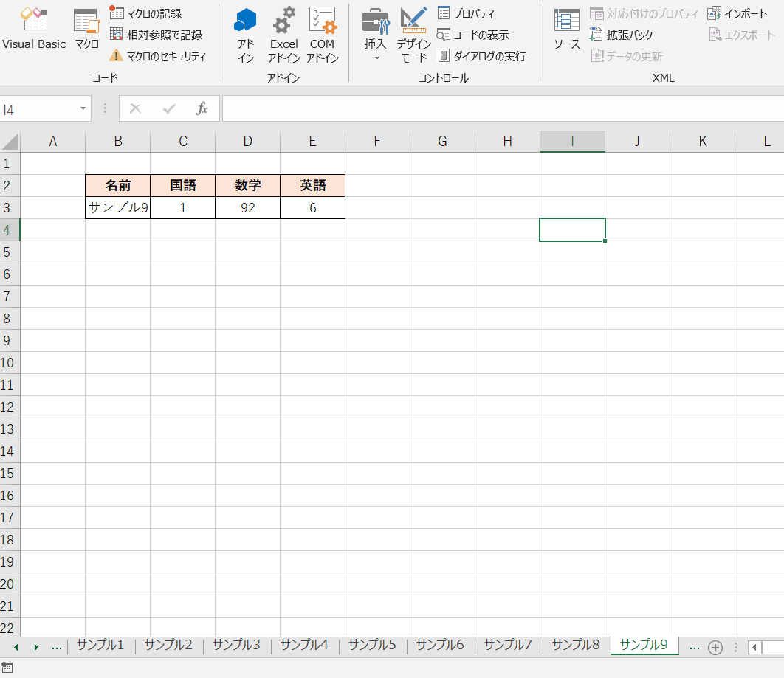784x678 pixels.
Task: Open マクロのセキュリティ settings
Action: 157,56
